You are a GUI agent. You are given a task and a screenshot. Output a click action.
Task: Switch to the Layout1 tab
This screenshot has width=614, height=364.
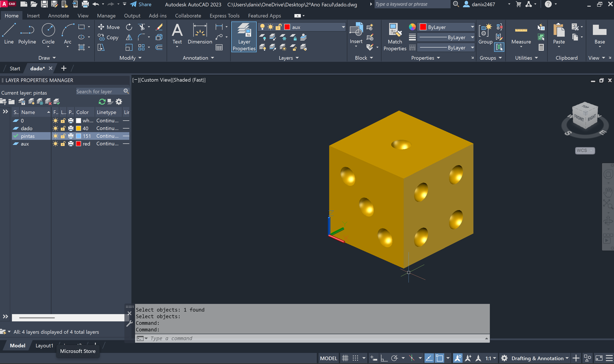[x=44, y=345]
